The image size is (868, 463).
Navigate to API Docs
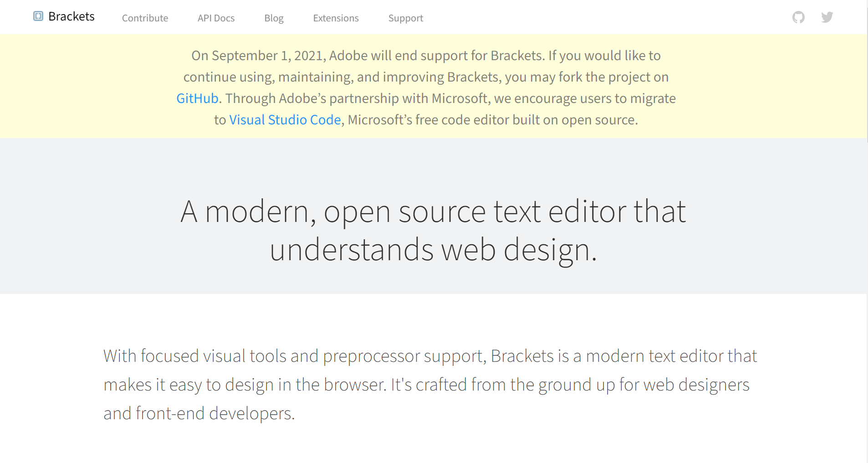pos(215,18)
